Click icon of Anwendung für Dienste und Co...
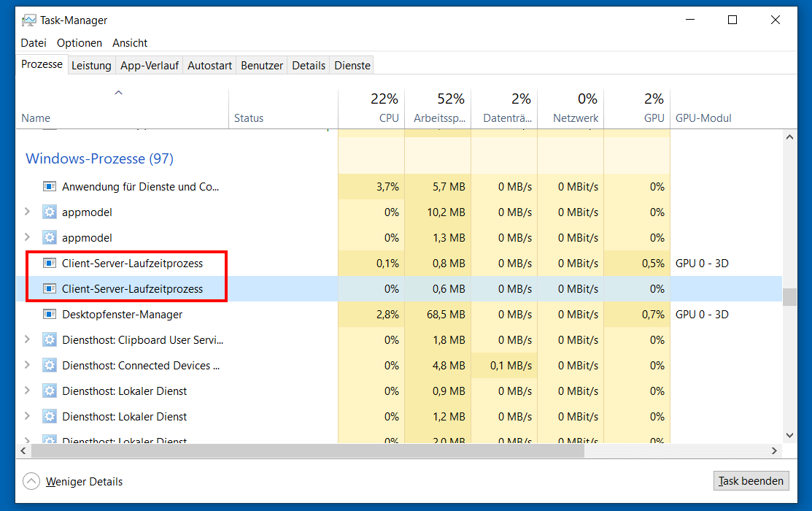Screen dimensions: 812x511 point(49,187)
